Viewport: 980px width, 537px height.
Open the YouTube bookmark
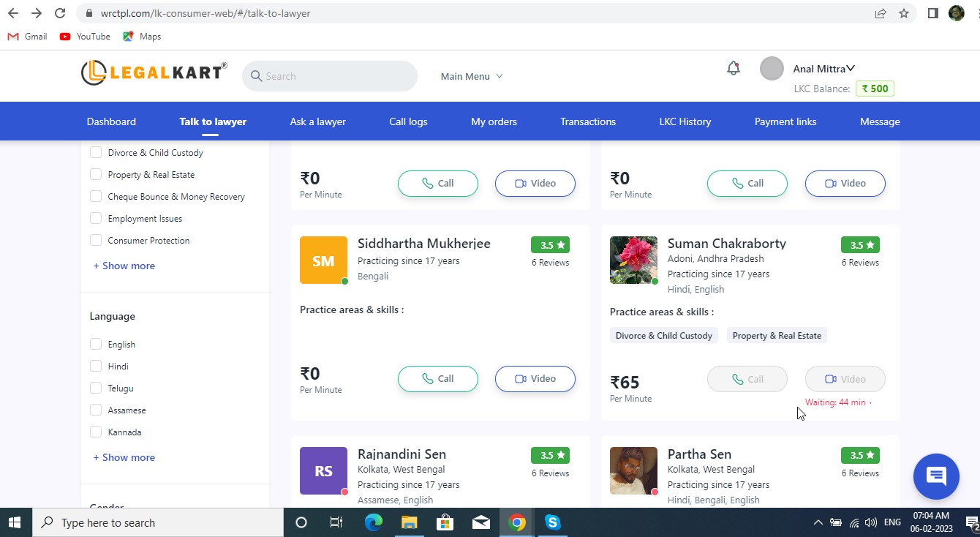click(x=85, y=37)
